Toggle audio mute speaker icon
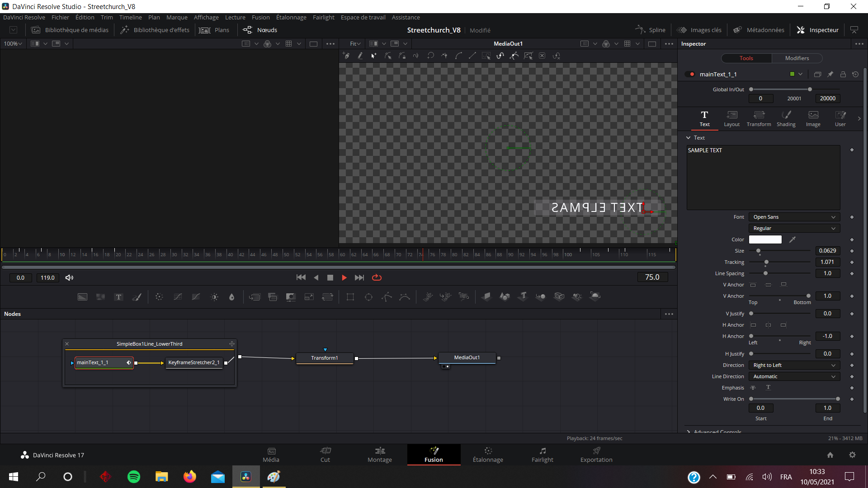Screen dimensions: 868x488 [x=69, y=277]
